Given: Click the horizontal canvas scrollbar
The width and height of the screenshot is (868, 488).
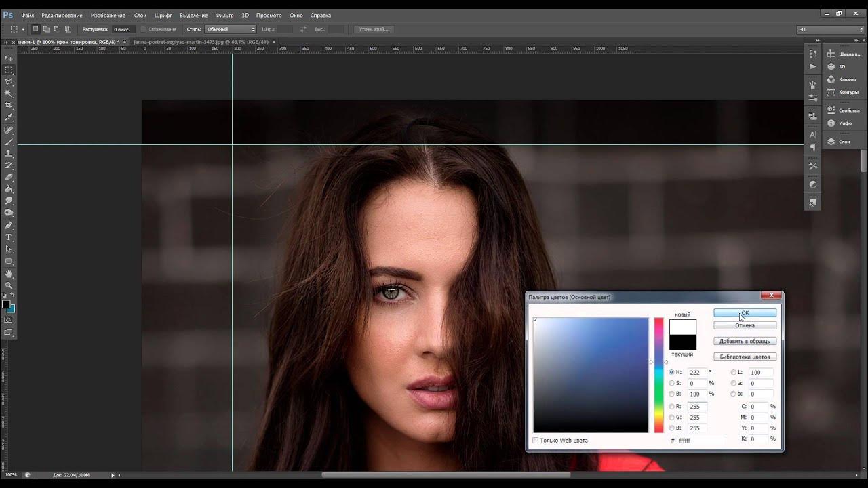Looking at the screenshot, I should click(x=445, y=475).
